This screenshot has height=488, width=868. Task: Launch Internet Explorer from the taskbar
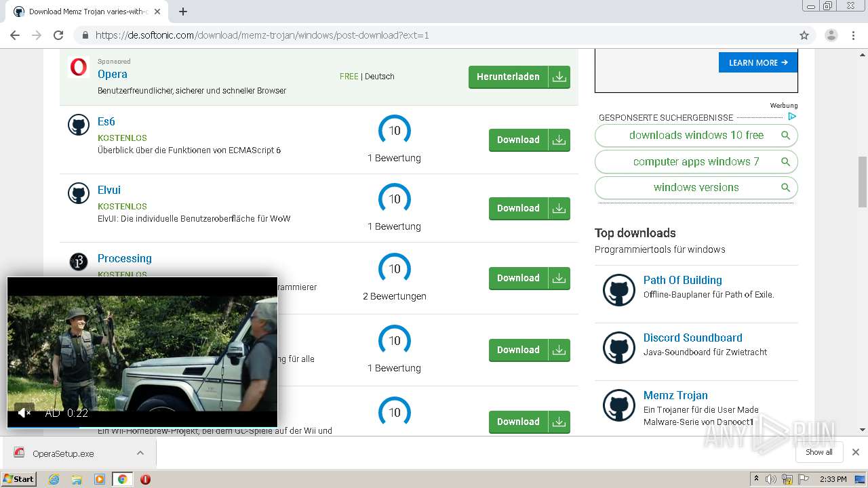point(54,479)
